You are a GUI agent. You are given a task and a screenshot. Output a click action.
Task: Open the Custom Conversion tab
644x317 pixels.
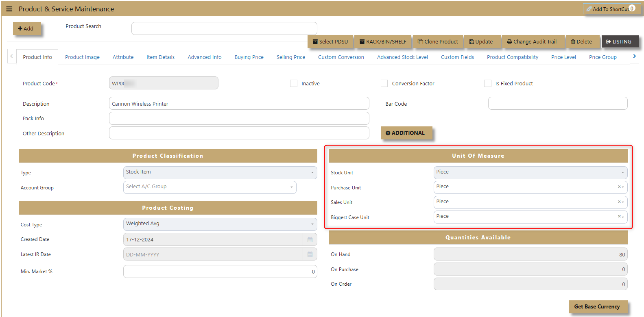[x=341, y=57]
